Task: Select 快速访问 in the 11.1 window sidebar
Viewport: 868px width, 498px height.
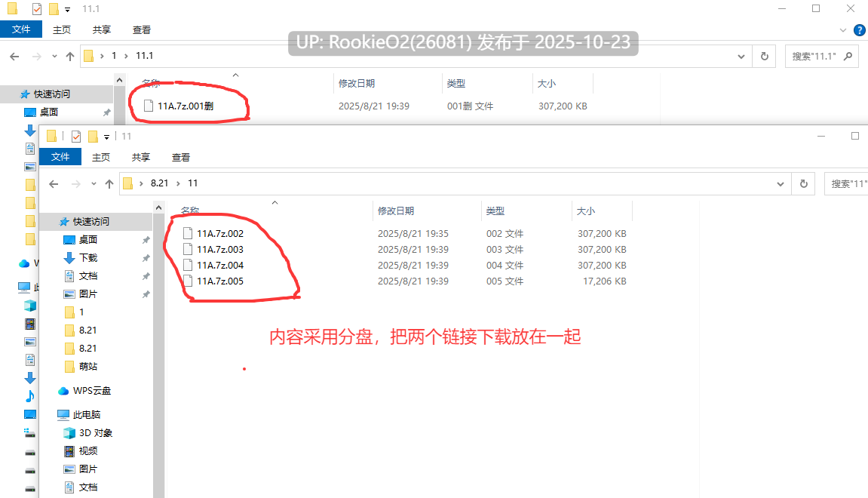Action: [52, 94]
